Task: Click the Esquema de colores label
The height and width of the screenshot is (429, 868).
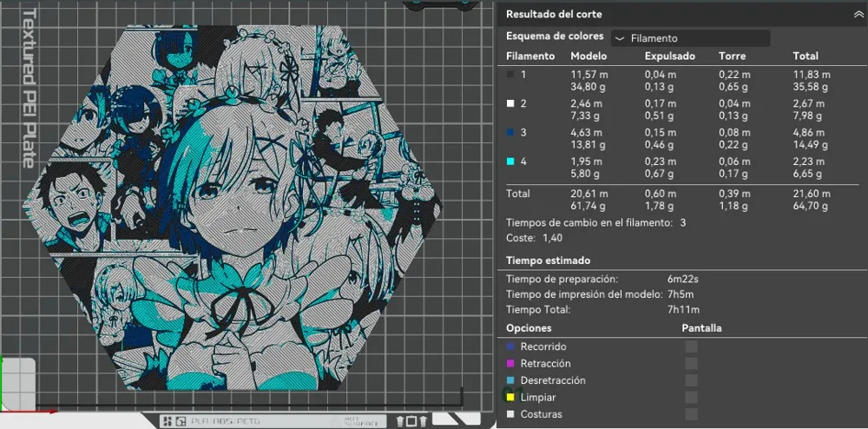Action: click(555, 36)
